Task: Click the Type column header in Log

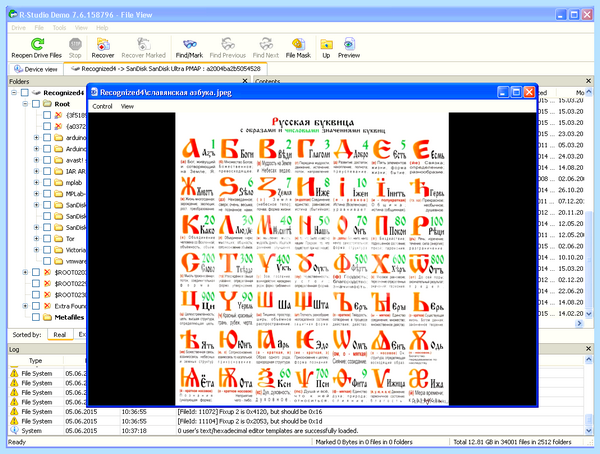Action: (35, 360)
